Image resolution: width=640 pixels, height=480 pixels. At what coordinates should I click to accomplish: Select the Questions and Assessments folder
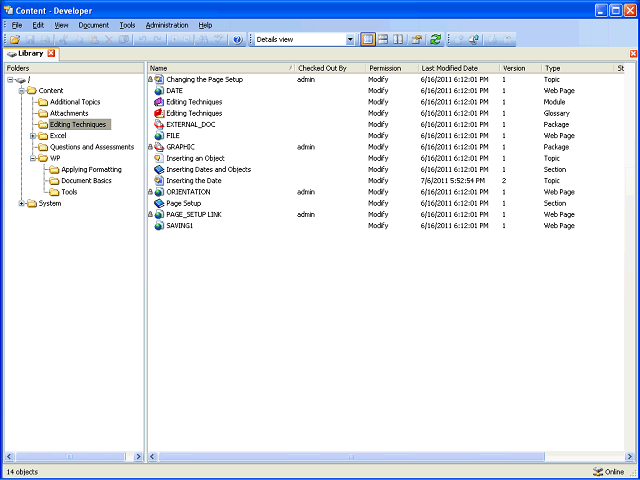point(92,147)
